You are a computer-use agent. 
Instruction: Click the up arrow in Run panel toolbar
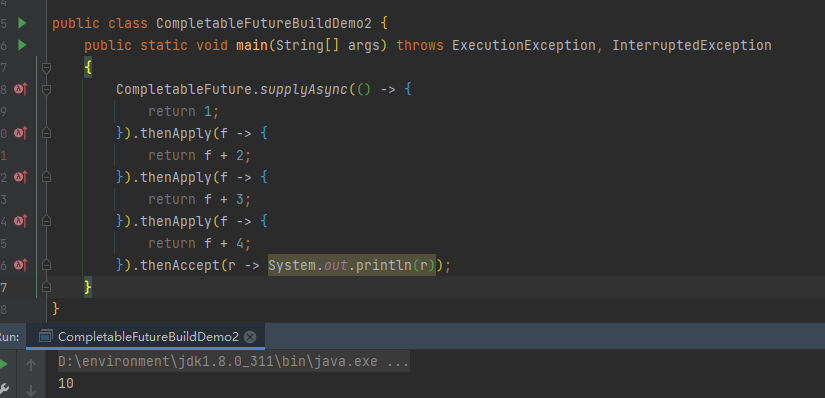tap(31, 364)
